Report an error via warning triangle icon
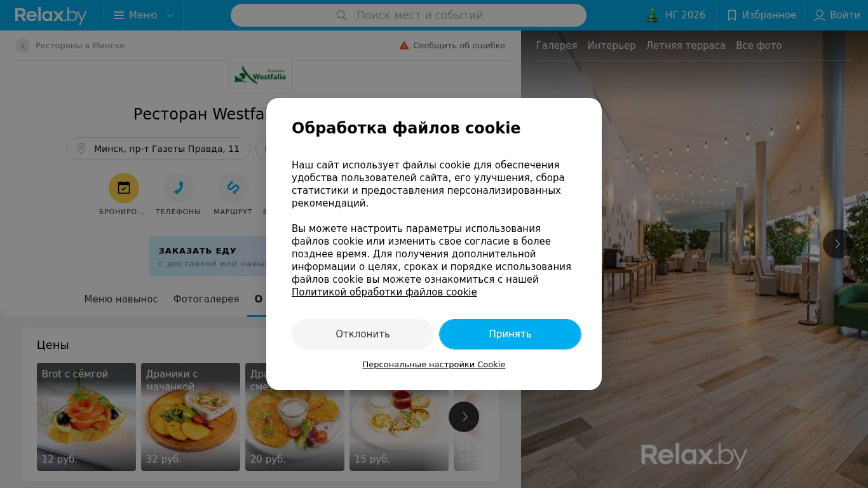Viewport: 868px width, 488px height. [404, 46]
